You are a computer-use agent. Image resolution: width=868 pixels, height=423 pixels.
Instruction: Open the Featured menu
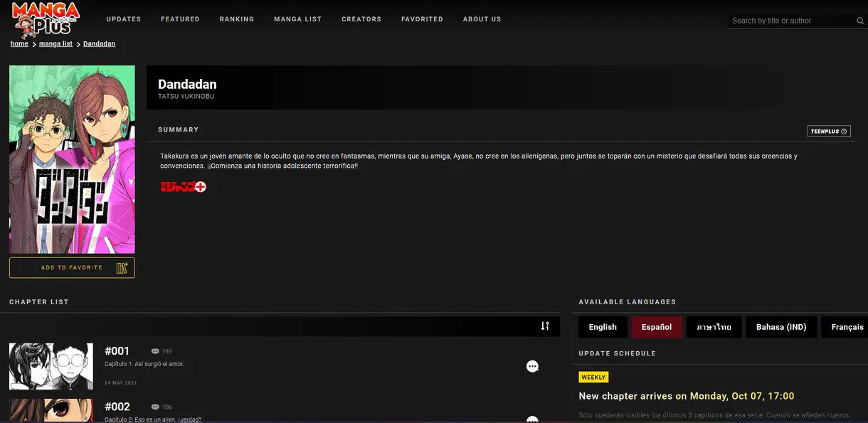click(x=180, y=19)
